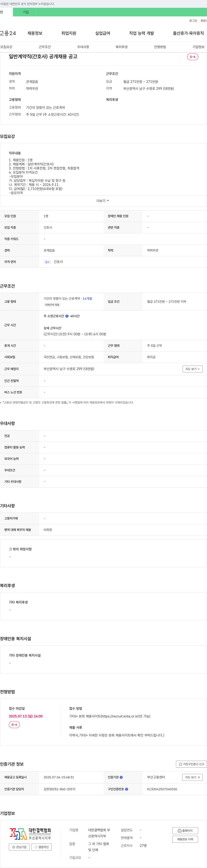The height and width of the screenshot is (868, 207).
Task: Jump to 근무조건 section tab
Action: 44,47
